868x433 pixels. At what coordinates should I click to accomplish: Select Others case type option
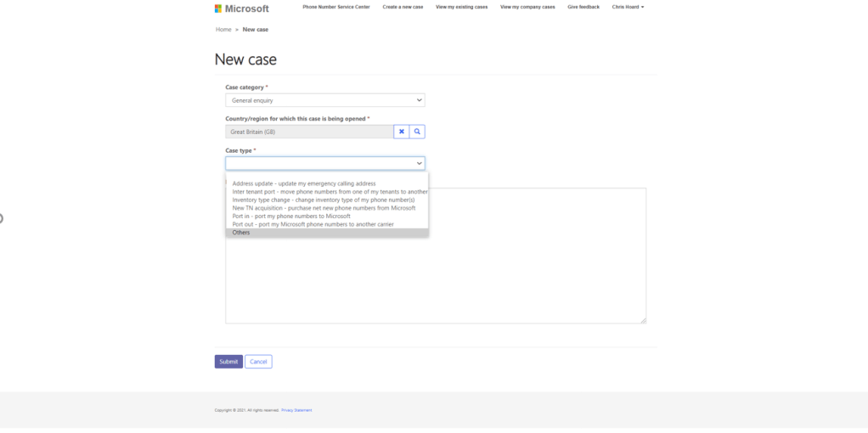click(x=241, y=233)
